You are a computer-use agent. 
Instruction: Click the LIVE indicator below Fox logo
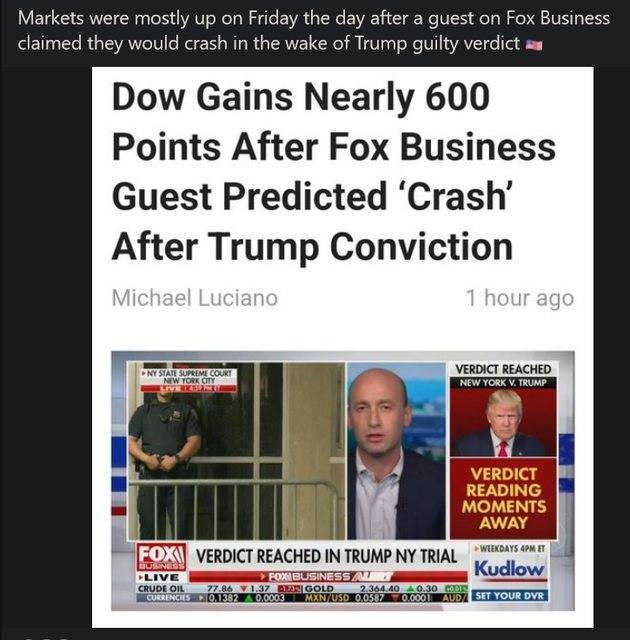(161, 577)
